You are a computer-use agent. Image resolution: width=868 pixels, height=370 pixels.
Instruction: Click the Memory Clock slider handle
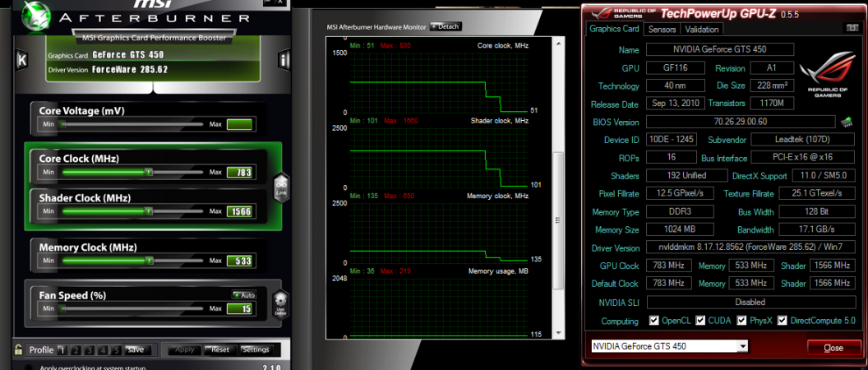pyautogui.click(x=148, y=261)
